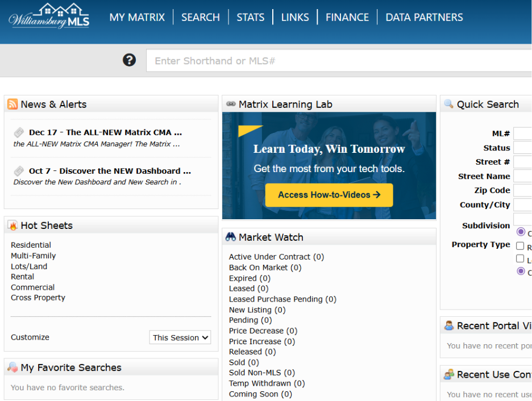Open Back On Market (0) listings
The image size is (532, 401).
265,268
